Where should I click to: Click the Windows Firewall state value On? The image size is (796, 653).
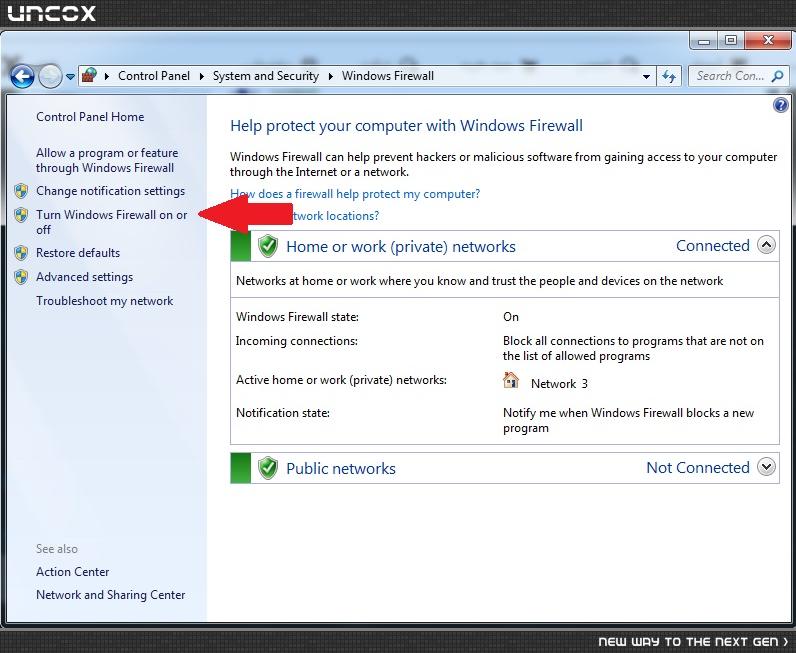click(511, 317)
